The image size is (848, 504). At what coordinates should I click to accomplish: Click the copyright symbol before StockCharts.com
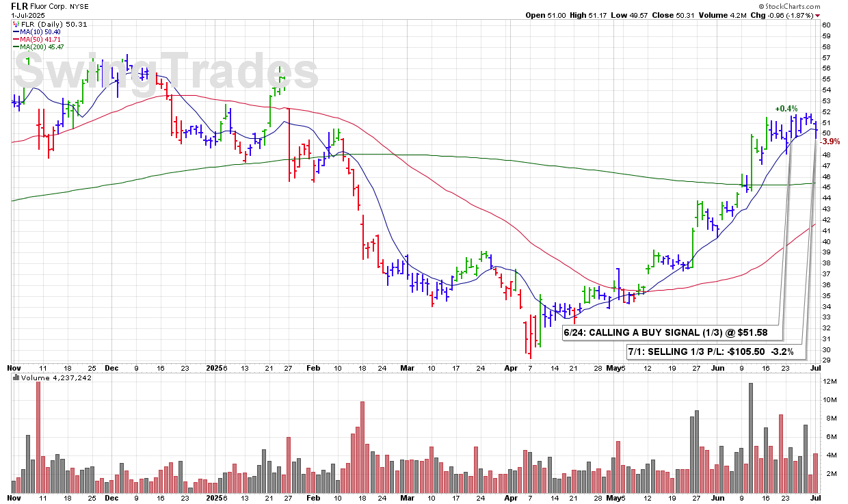[761, 5]
